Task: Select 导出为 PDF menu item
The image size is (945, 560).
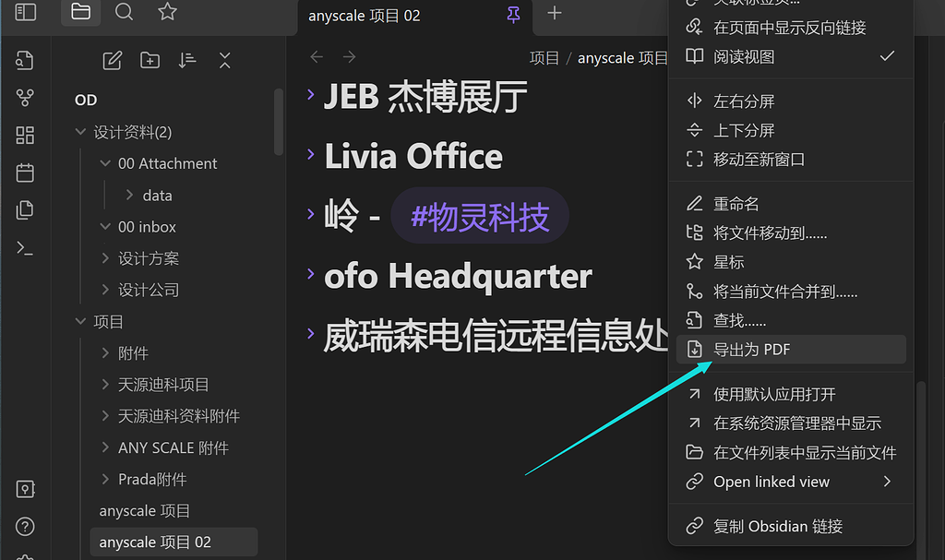Action: tap(791, 349)
